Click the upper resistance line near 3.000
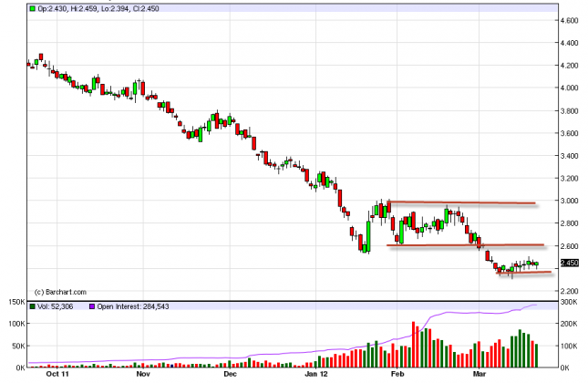588x383 pixels. coord(461,203)
